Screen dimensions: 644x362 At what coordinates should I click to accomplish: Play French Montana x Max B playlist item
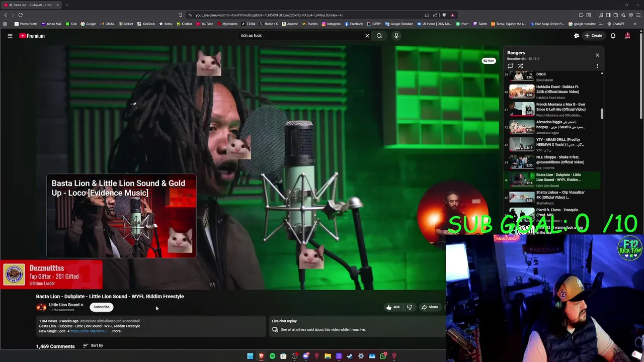552,109
